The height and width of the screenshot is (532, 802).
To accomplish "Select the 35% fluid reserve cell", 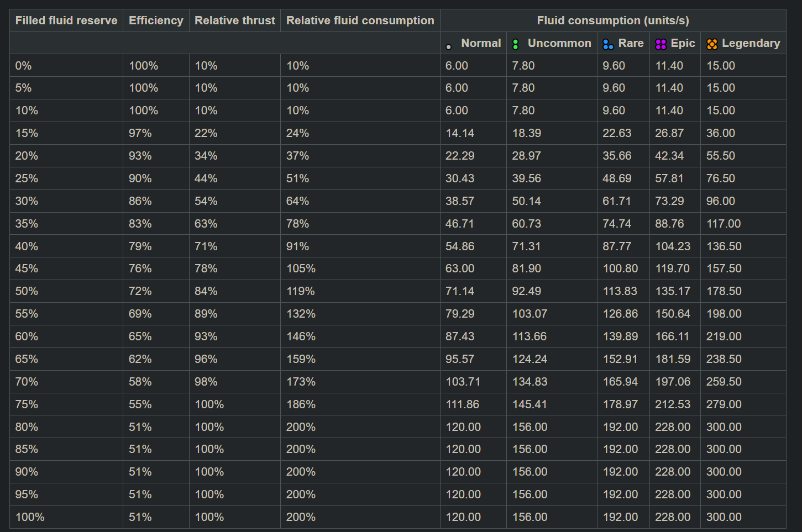I will coord(66,224).
